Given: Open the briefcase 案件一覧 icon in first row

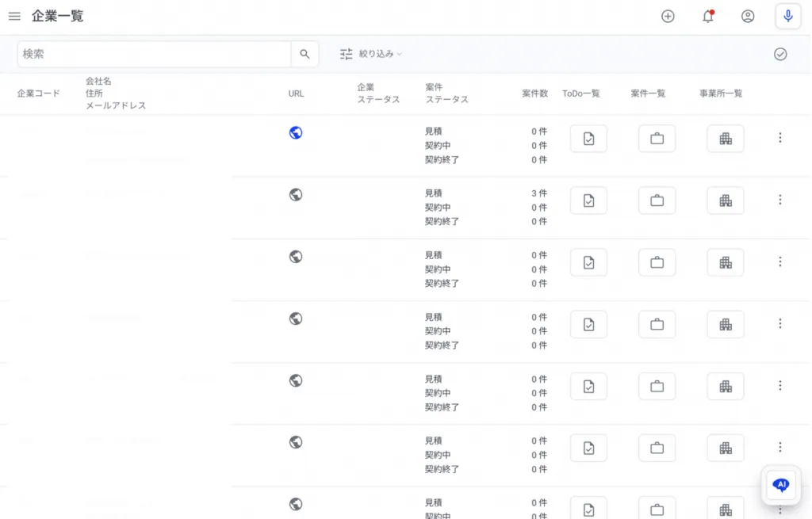Looking at the screenshot, I should click(x=657, y=138).
